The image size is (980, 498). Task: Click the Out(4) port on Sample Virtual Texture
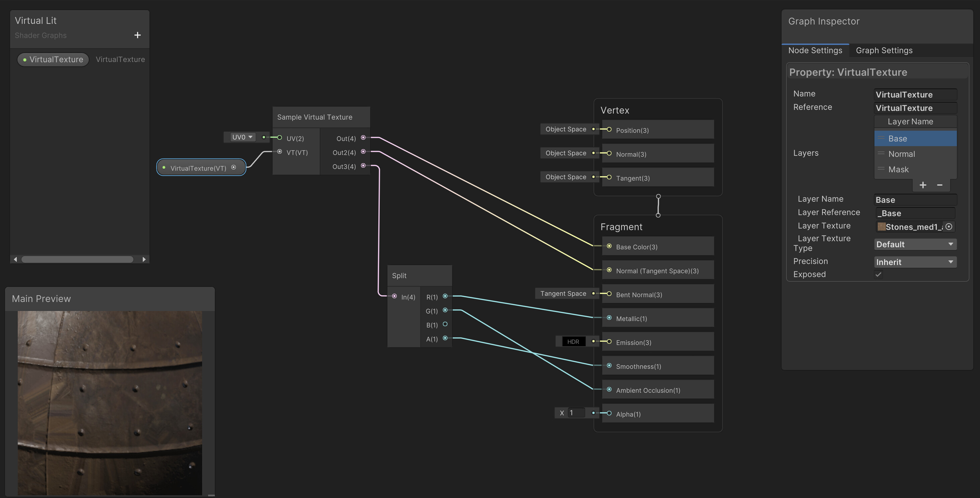(363, 138)
